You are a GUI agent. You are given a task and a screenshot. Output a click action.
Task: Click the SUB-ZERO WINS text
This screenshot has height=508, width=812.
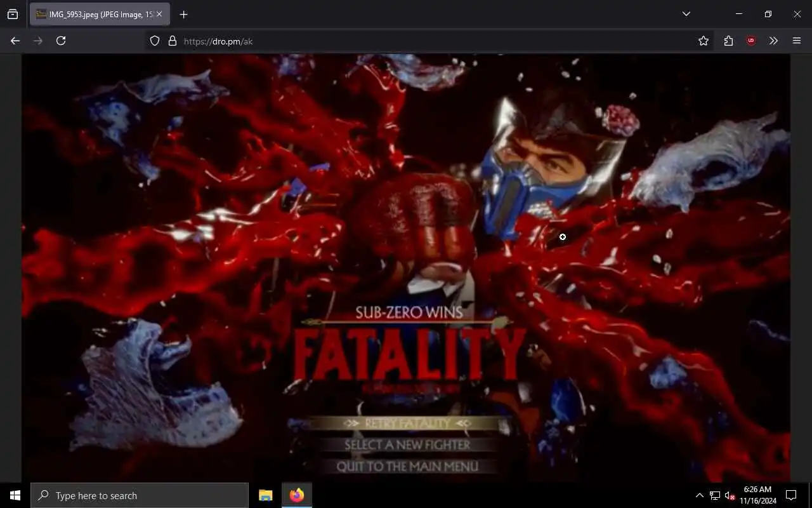tap(409, 312)
